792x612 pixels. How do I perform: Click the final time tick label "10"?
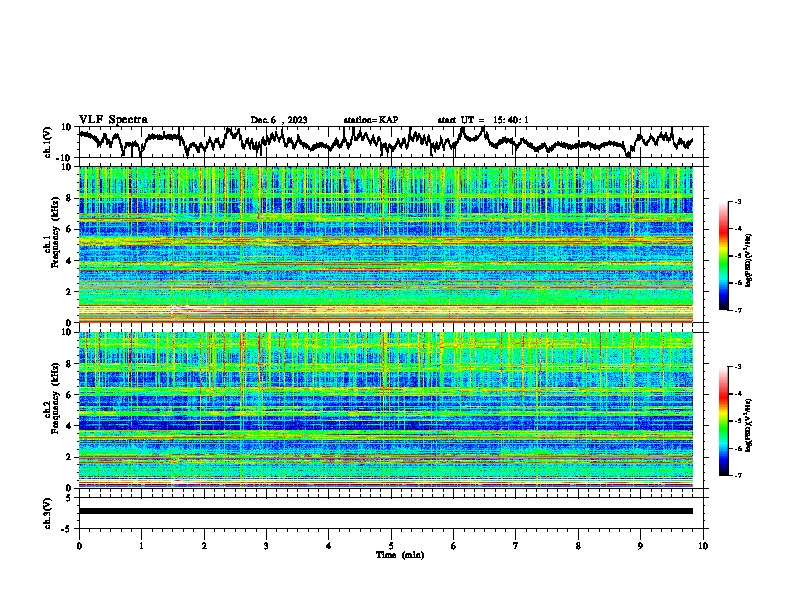pos(703,546)
